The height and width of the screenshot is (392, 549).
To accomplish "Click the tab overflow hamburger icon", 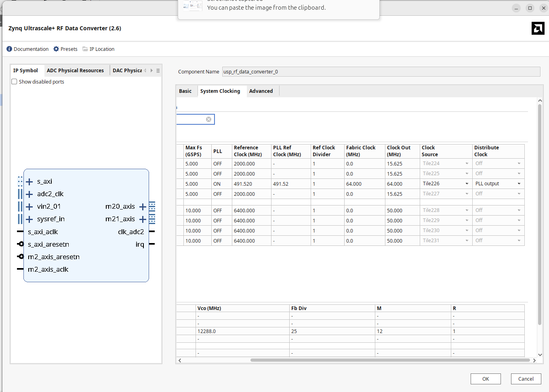I will click(157, 70).
